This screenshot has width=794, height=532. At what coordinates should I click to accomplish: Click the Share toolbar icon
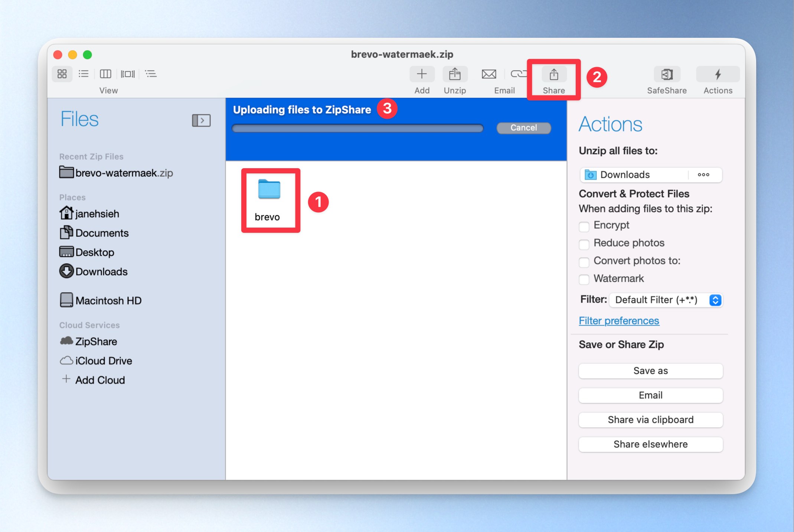[554, 74]
